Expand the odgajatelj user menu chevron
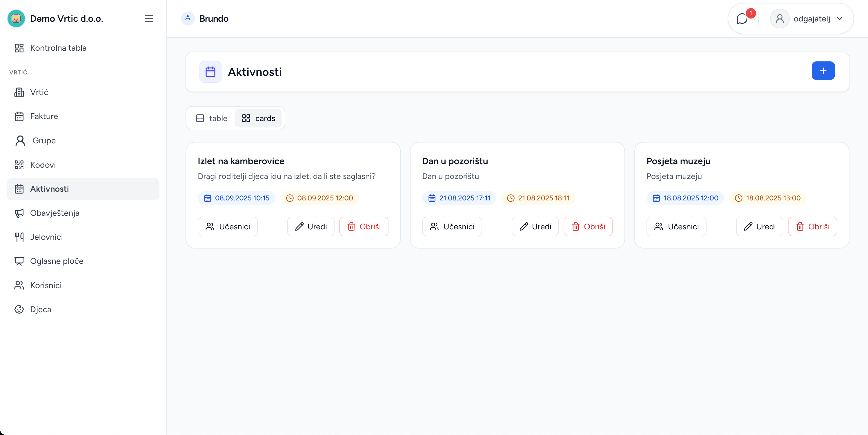Screen dimensions: 868x435 [x=839, y=19]
